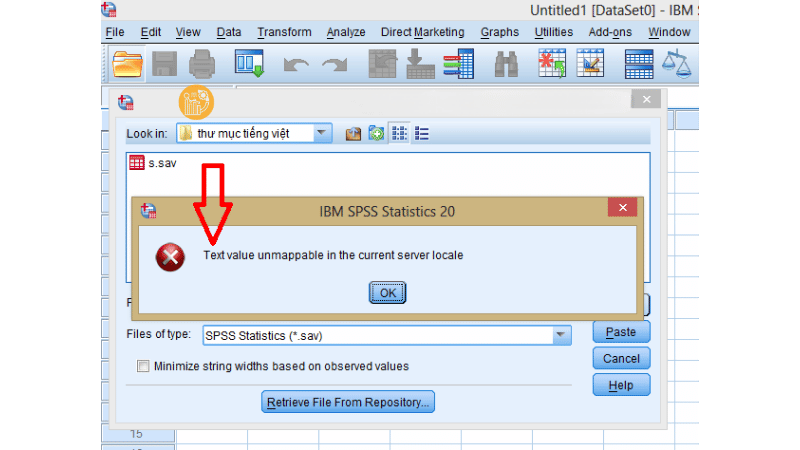Click Retrieve File From Repository button

coord(348,402)
